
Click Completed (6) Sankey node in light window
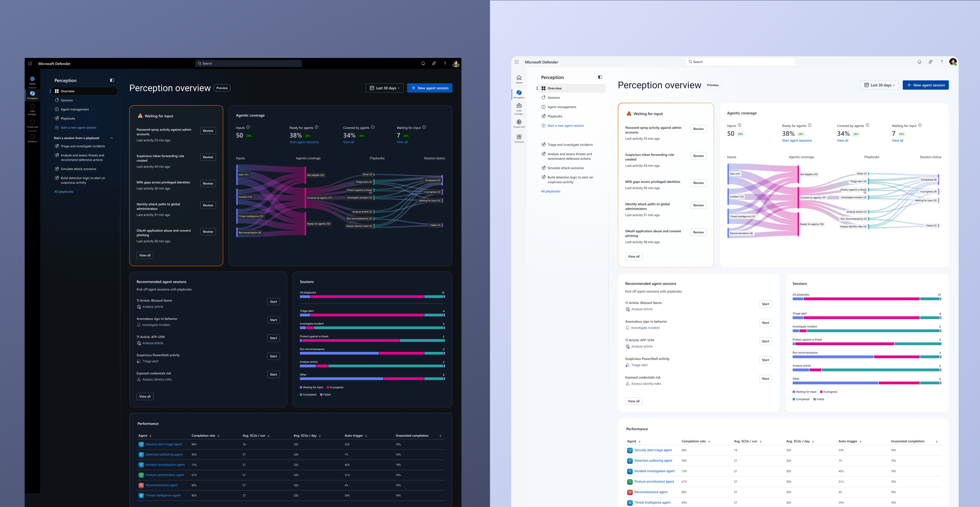coord(928,180)
